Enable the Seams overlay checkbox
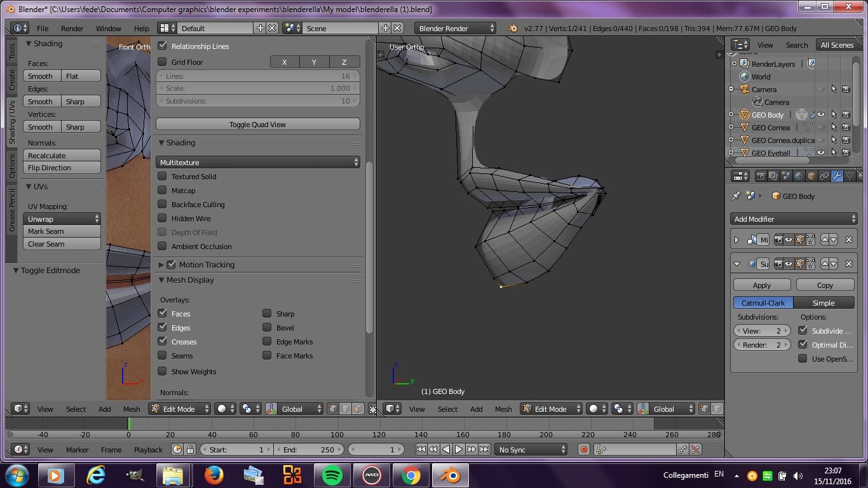This screenshot has height=488, width=868. coord(163,355)
